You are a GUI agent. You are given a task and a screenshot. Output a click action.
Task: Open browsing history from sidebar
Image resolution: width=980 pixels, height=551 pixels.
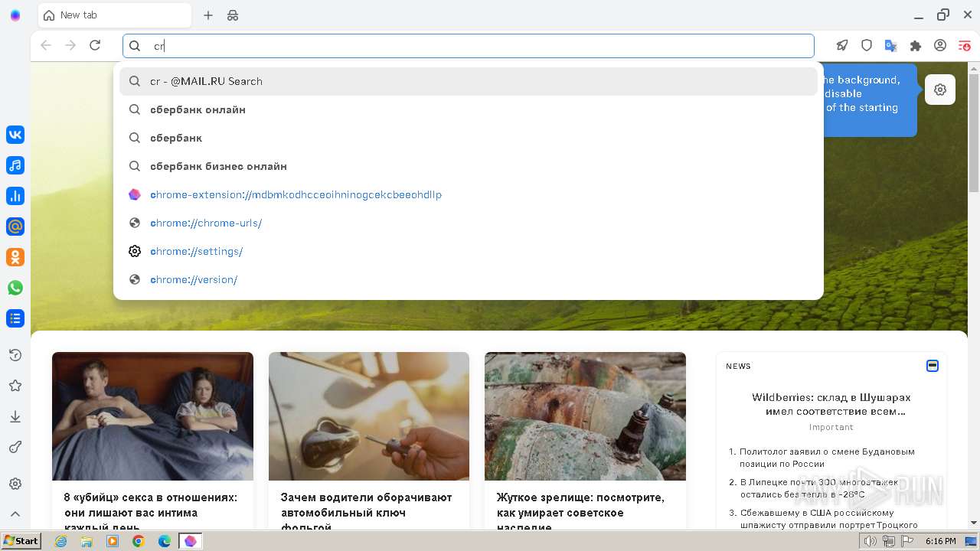pos(15,355)
